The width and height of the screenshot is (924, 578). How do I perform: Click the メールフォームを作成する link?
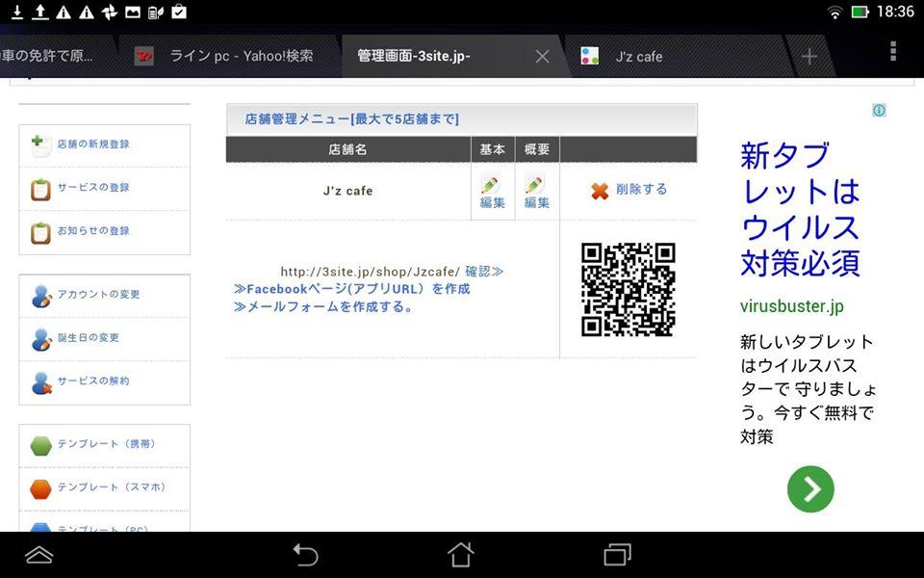pos(323,306)
